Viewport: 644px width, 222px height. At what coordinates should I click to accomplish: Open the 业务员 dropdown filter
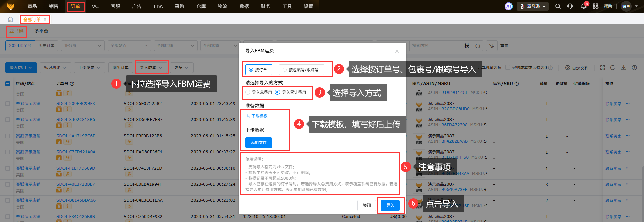[83, 46]
